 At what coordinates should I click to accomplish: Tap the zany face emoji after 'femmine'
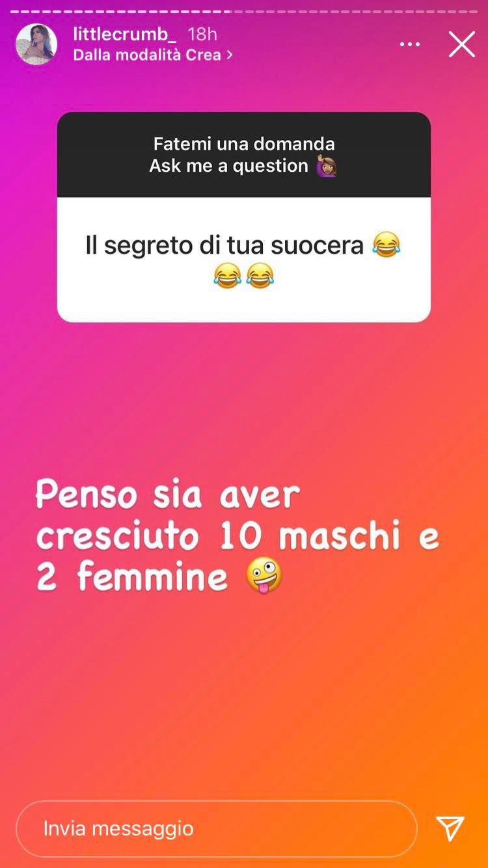(264, 576)
